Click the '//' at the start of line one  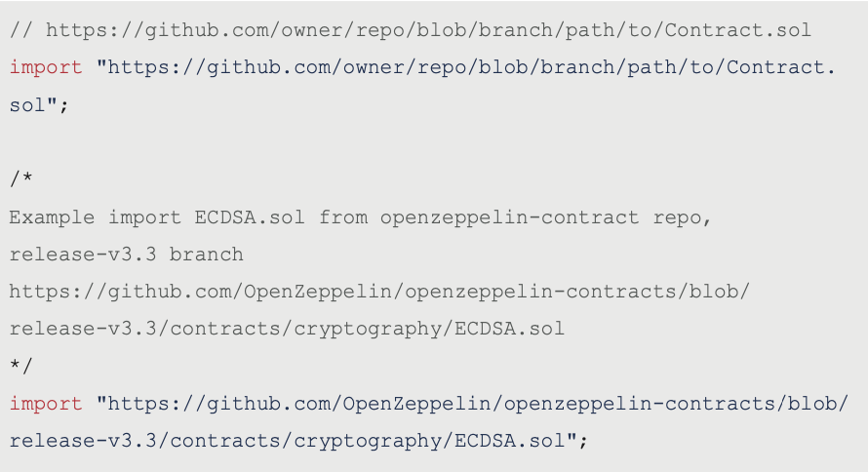pos(21,30)
